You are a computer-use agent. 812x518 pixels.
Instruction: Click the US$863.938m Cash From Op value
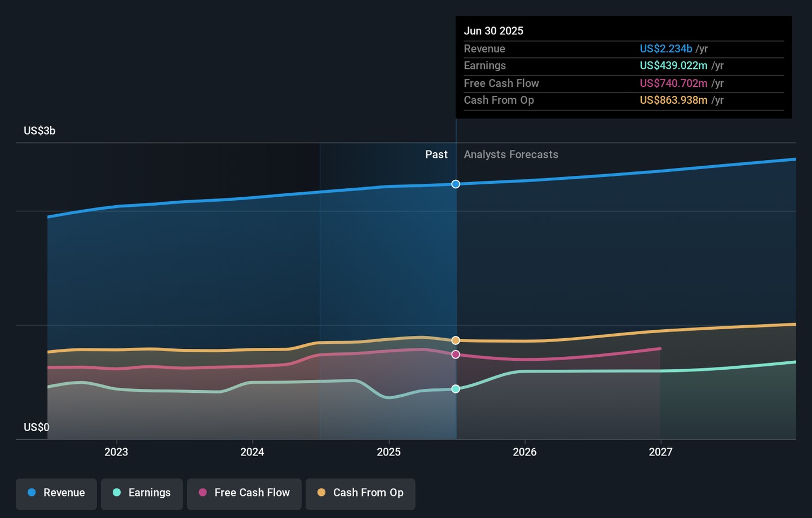tap(673, 100)
